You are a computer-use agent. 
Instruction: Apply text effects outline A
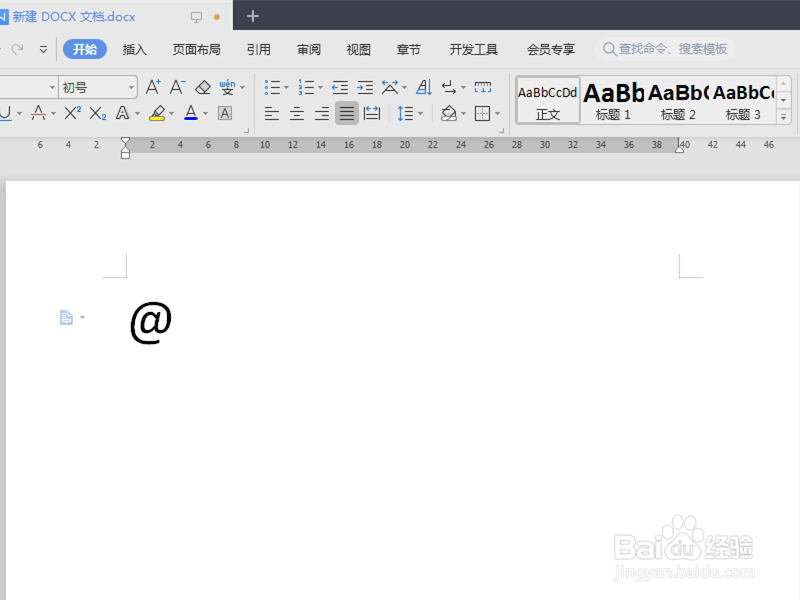(x=122, y=113)
